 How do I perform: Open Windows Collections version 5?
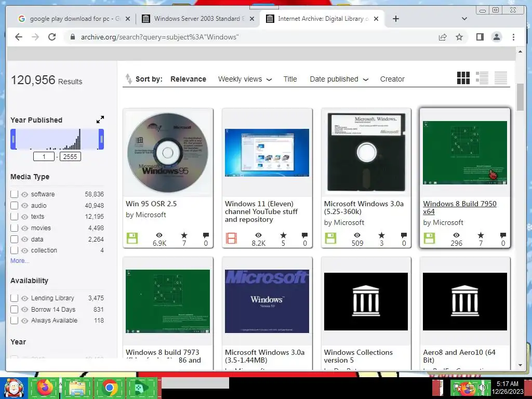click(358, 356)
